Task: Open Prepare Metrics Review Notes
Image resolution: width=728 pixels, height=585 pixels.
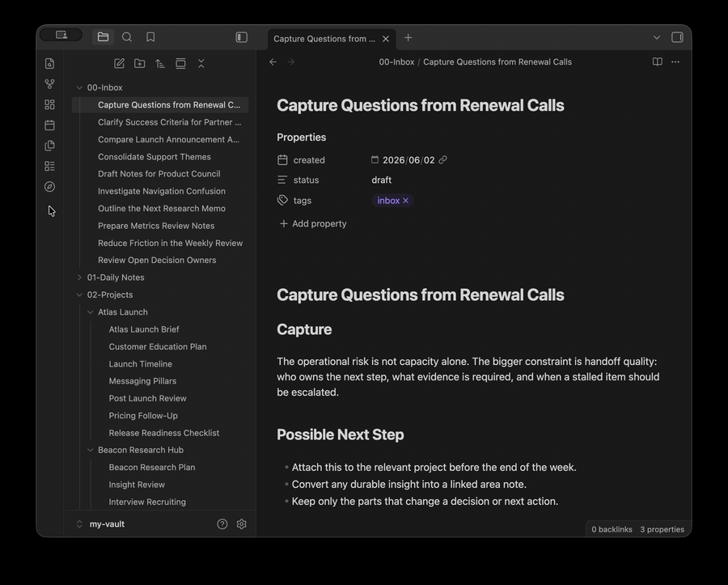Action: (156, 226)
